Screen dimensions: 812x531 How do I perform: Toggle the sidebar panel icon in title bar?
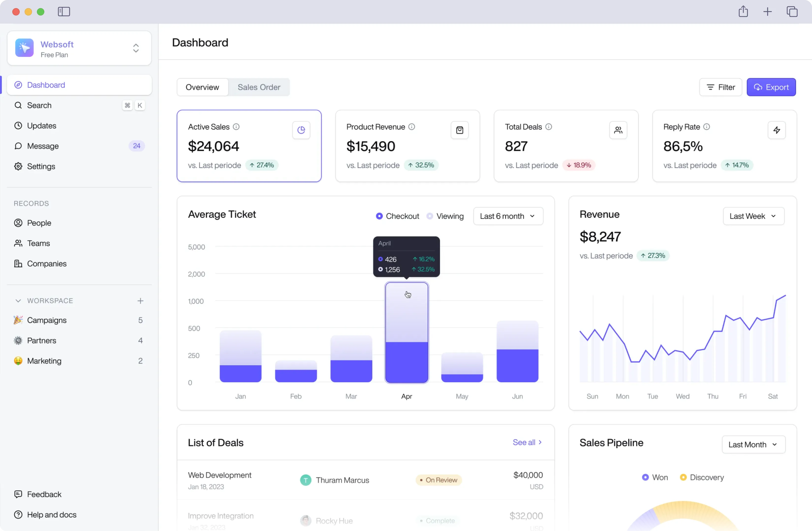pos(64,12)
